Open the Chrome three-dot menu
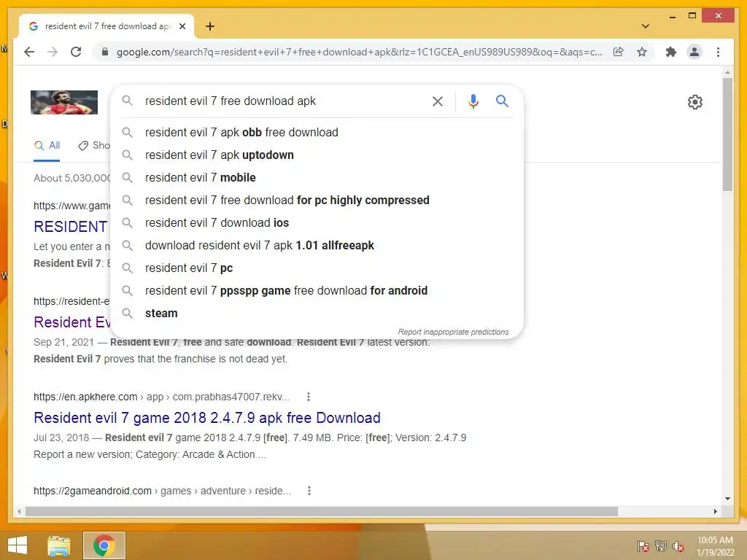The width and height of the screenshot is (747, 560). click(x=718, y=52)
